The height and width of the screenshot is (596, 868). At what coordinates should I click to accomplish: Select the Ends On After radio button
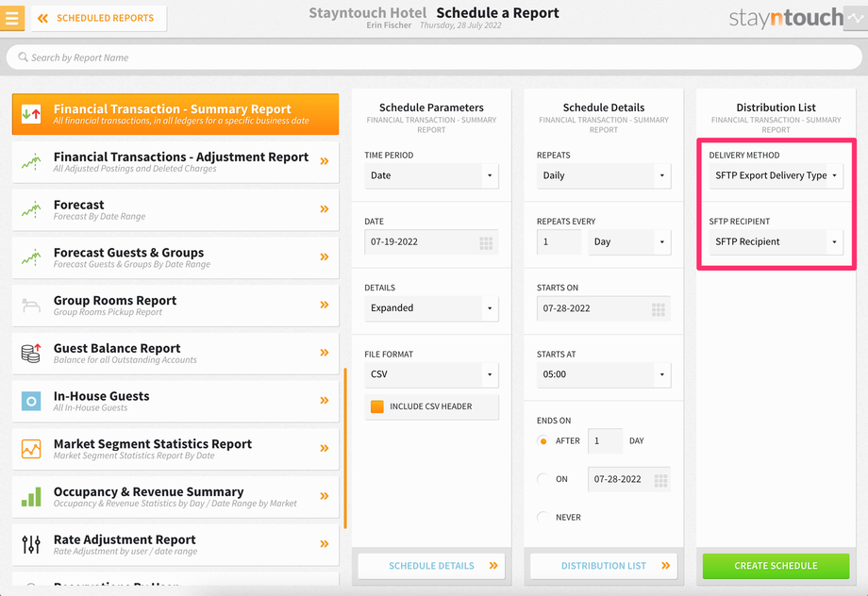pyautogui.click(x=542, y=441)
